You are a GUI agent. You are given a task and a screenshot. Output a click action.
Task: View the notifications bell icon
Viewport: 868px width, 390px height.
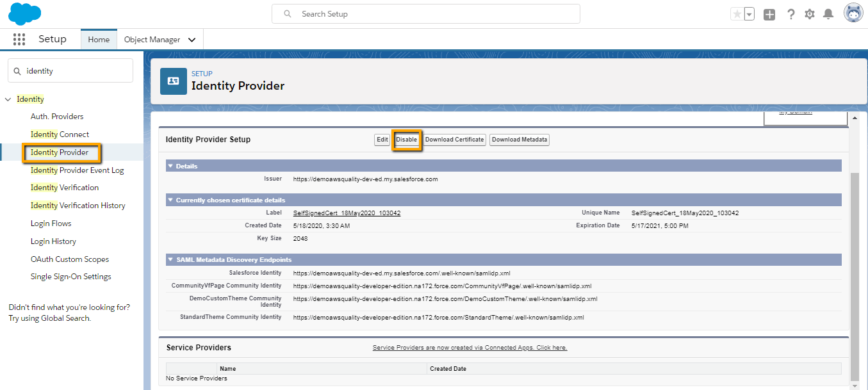(828, 14)
